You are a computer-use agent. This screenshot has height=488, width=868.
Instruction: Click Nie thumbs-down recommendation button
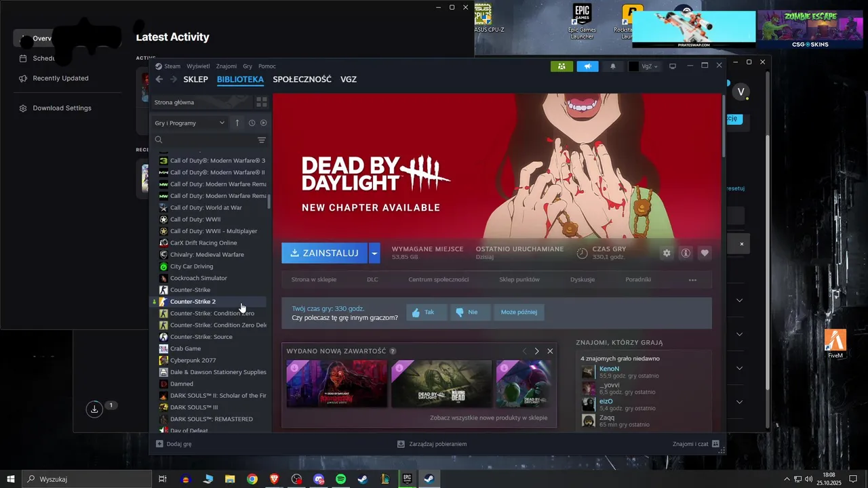[x=471, y=312]
